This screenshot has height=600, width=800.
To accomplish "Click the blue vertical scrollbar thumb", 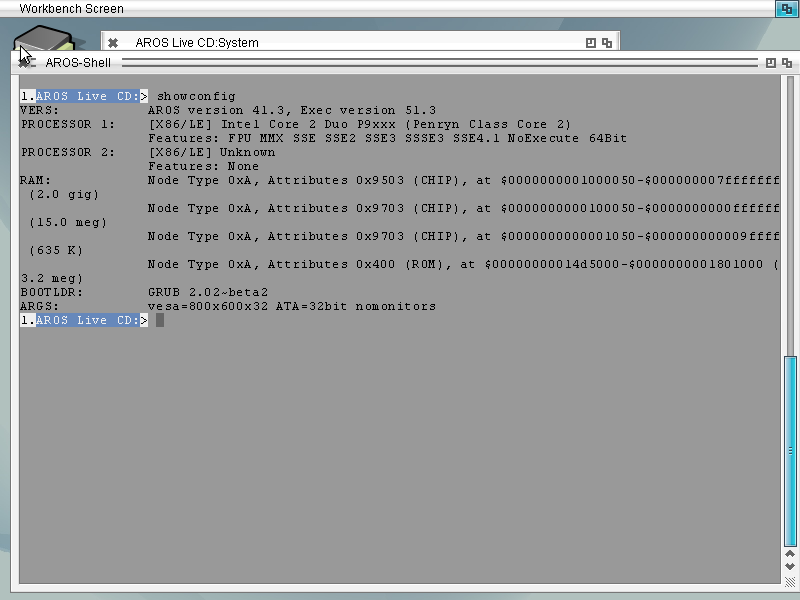I will pos(790,452).
